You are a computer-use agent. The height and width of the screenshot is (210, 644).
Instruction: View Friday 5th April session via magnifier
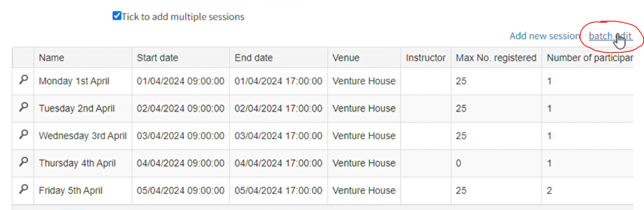tap(24, 189)
